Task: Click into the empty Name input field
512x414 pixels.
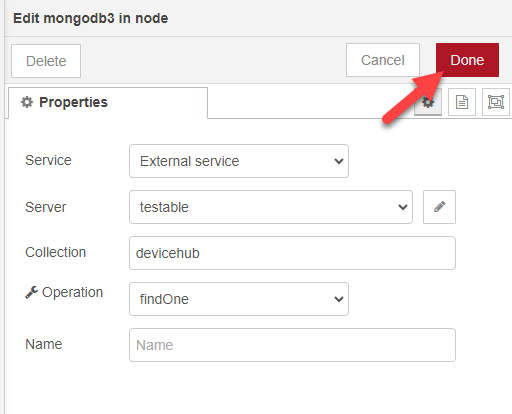Action: pyautogui.click(x=292, y=345)
